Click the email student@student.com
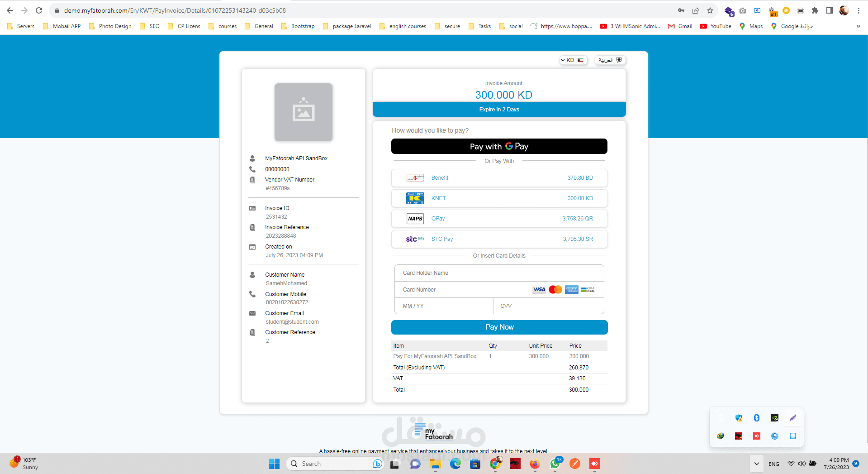The image size is (868, 474). pos(292,322)
